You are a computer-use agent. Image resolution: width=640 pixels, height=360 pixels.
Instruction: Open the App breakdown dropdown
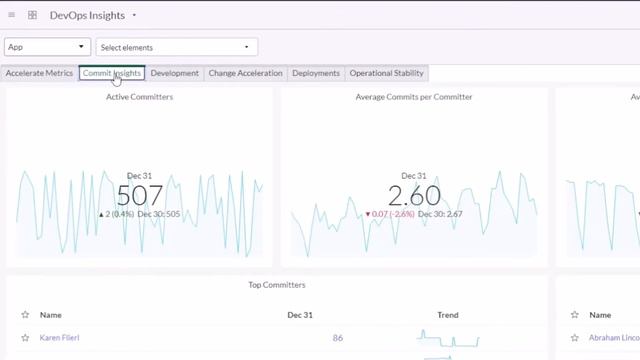click(47, 47)
